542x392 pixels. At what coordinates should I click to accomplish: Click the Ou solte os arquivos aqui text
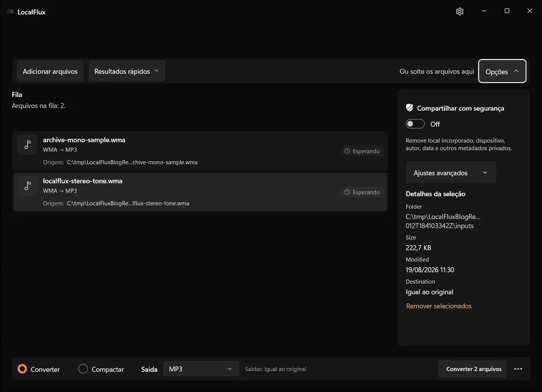point(437,71)
